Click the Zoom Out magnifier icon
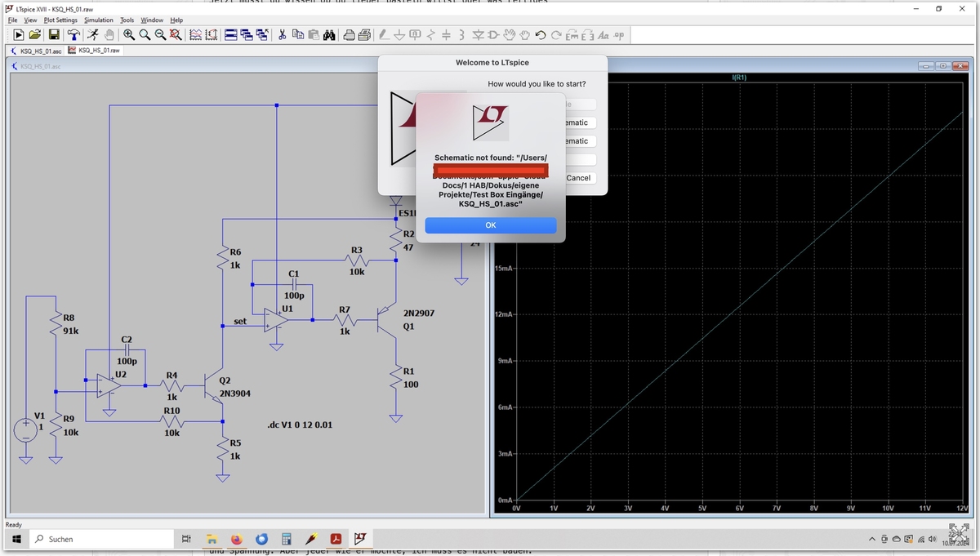This screenshot has height=556, width=980. coord(160,35)
